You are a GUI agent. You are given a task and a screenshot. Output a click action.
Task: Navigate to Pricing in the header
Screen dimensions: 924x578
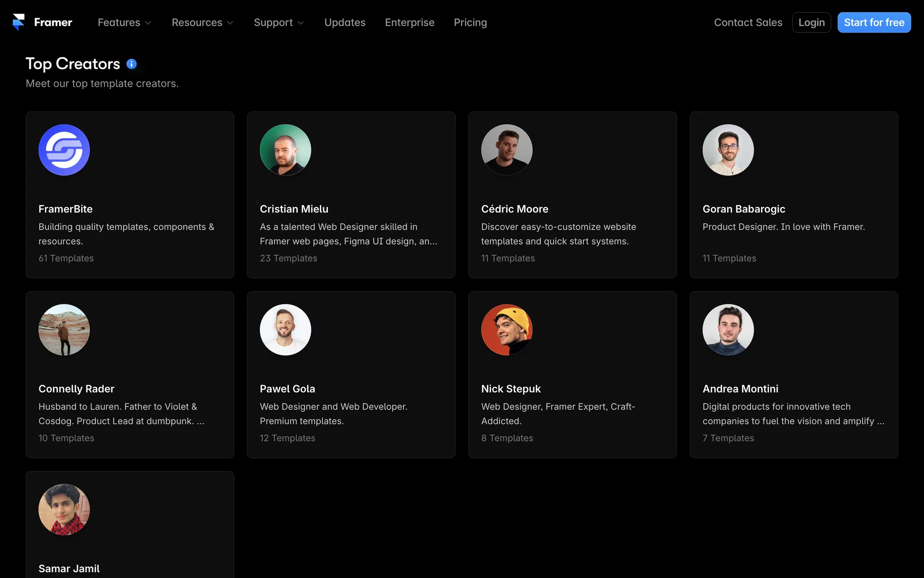[470, 23]
